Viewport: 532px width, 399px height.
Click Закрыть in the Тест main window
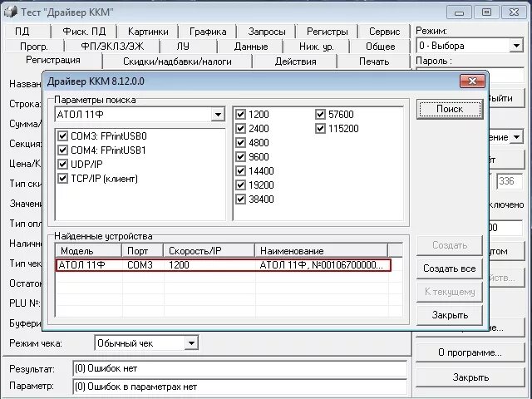tap(470, 377)
